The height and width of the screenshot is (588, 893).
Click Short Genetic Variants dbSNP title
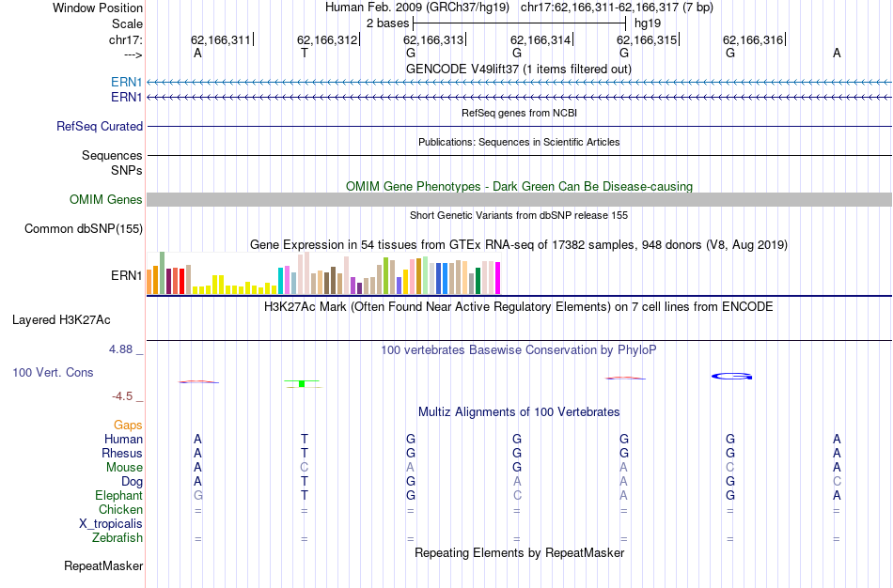click(x=519, y=215)
